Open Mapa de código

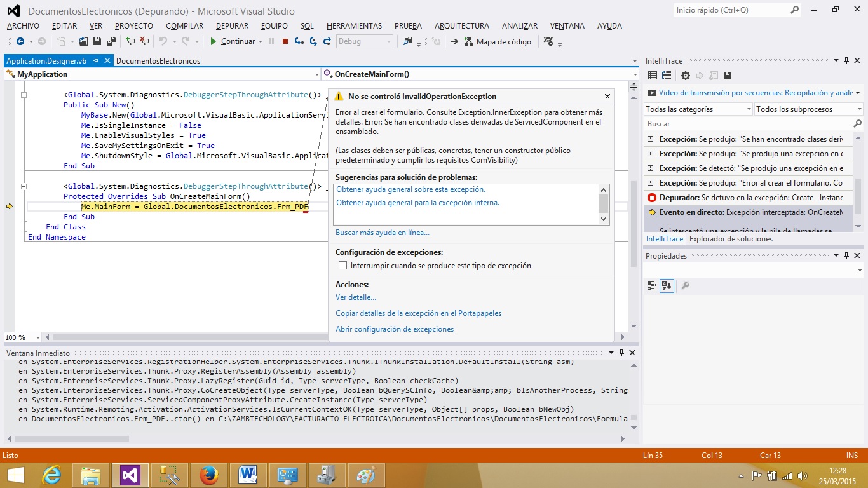498,41
